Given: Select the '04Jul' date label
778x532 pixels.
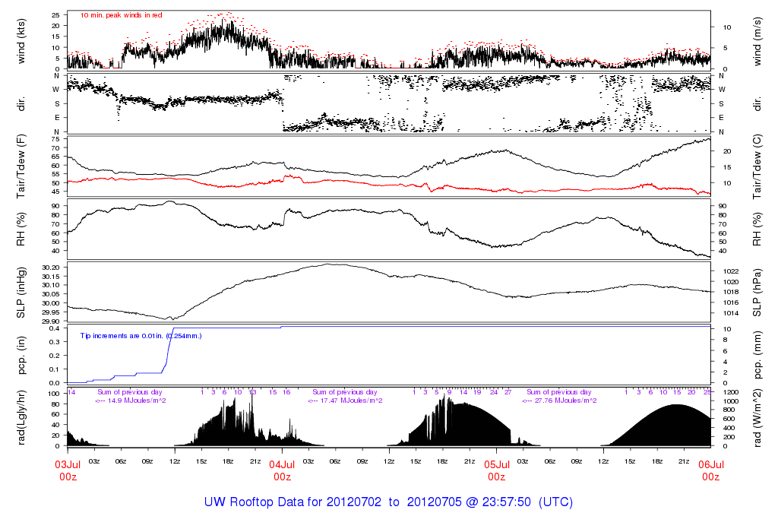Looking at the screenshot, I should click(282, 465).
